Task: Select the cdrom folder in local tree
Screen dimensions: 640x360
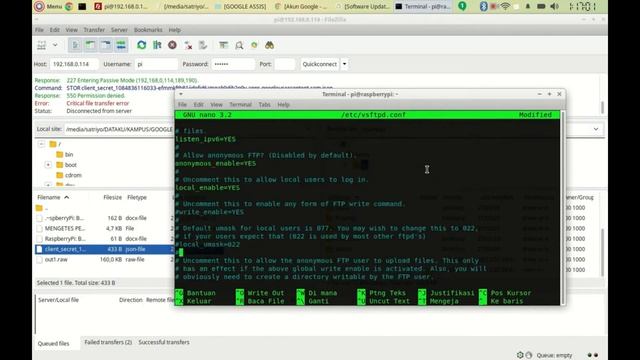Action: 73,175
